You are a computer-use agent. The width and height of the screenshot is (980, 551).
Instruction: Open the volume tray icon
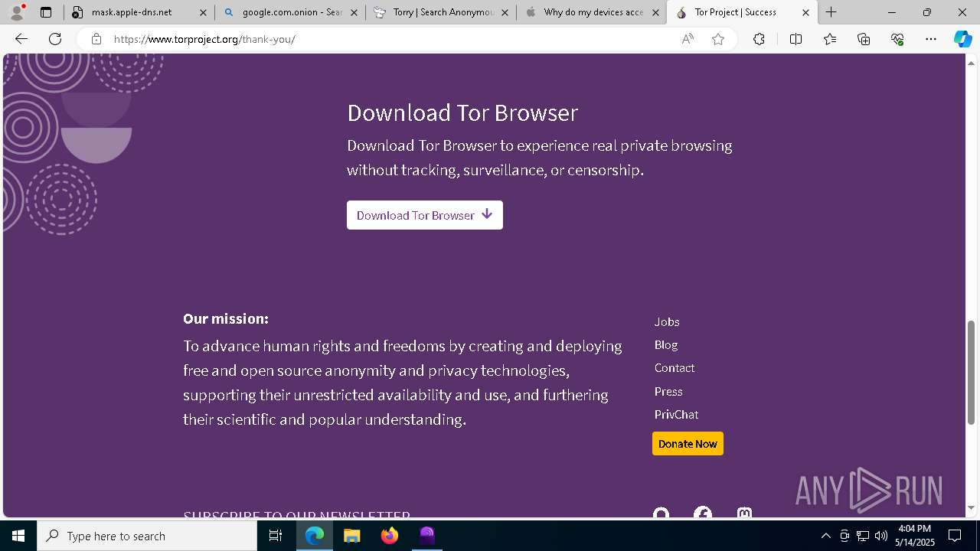pos(881,536)
